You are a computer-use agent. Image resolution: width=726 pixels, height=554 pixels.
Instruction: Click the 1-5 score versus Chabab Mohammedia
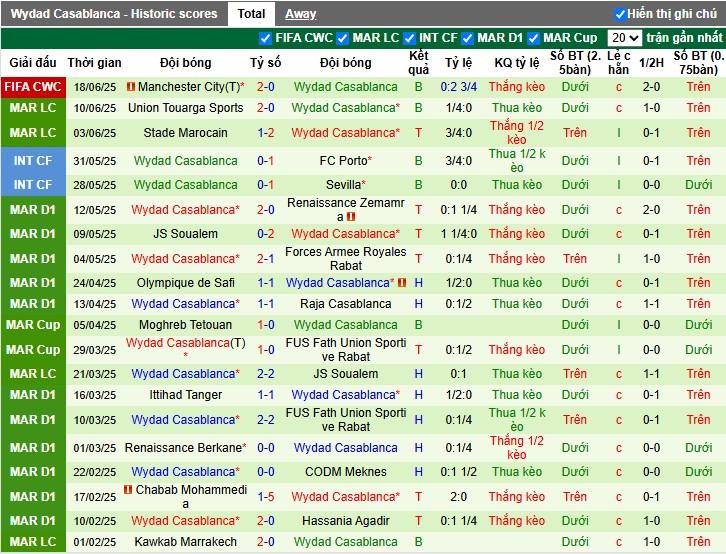click(x=266, y=497)
